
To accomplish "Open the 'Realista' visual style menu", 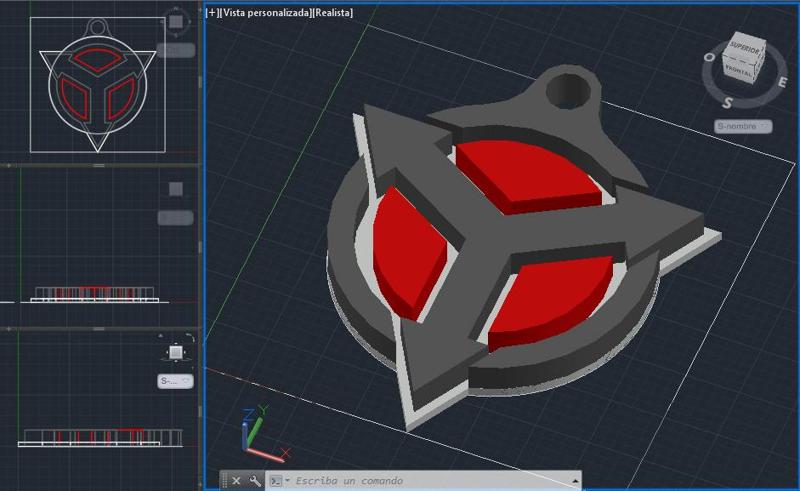I will [333, 13].
